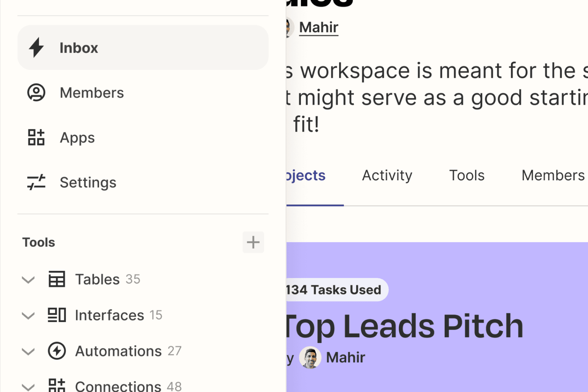Image resolution: width=588 pixels, height=392 pixels.
Task: Click Mahir name in project card
Action: (346, 357)
